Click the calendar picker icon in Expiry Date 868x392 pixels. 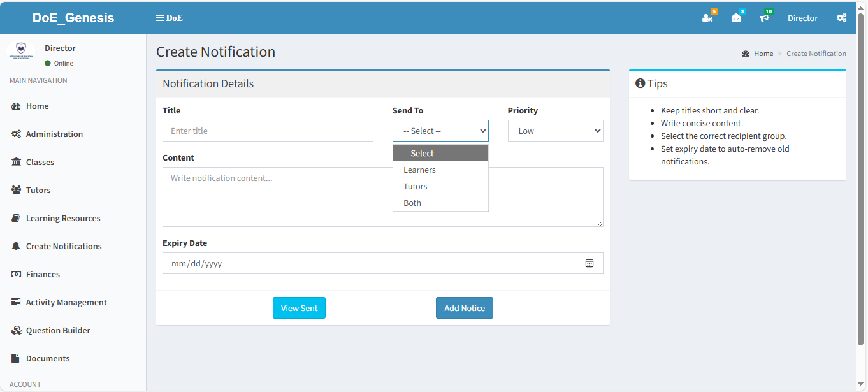[x=590, y=263]
